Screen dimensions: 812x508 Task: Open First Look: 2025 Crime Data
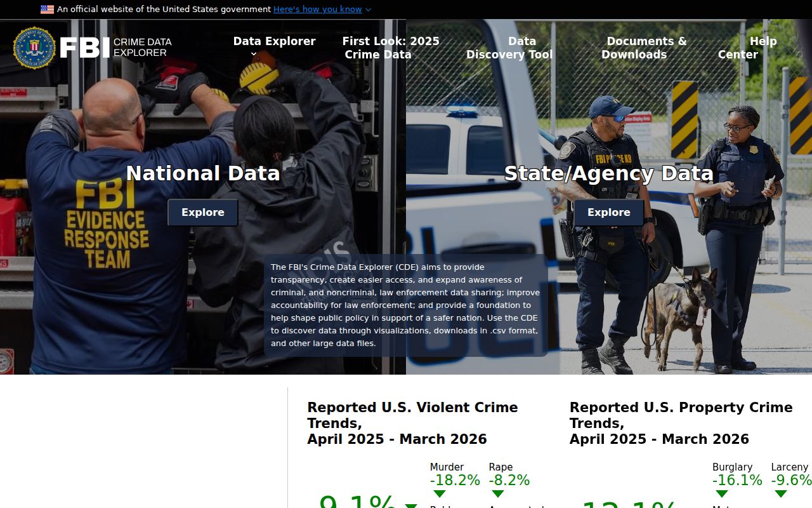point(391,48)
